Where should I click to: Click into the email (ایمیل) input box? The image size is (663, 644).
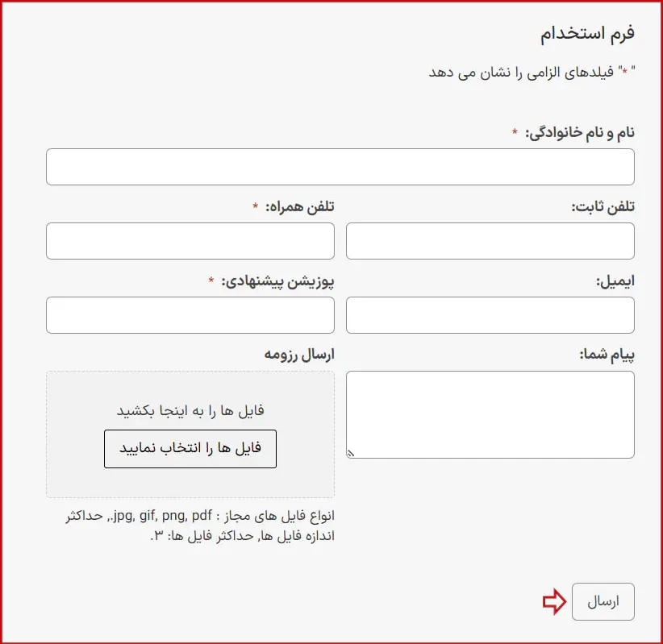pos(490,315)
